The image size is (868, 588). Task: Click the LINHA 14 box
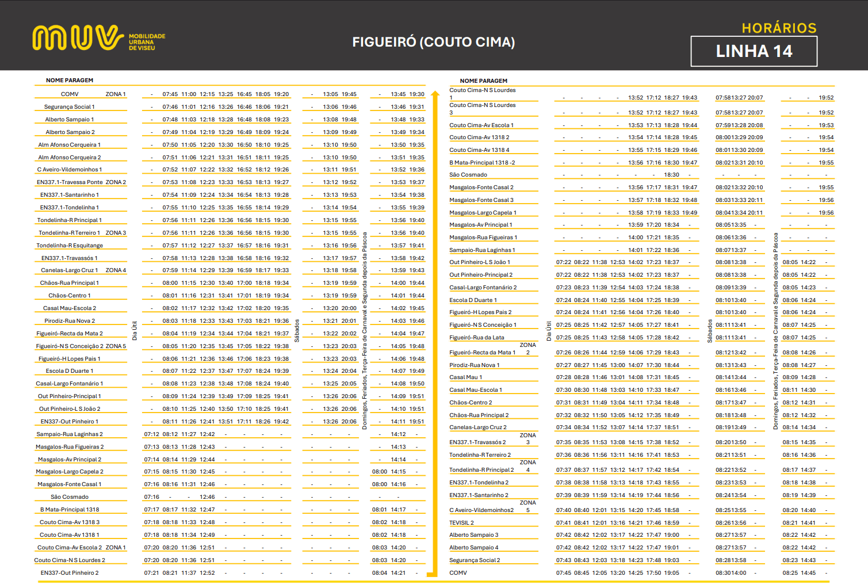(x=754, y=52)
